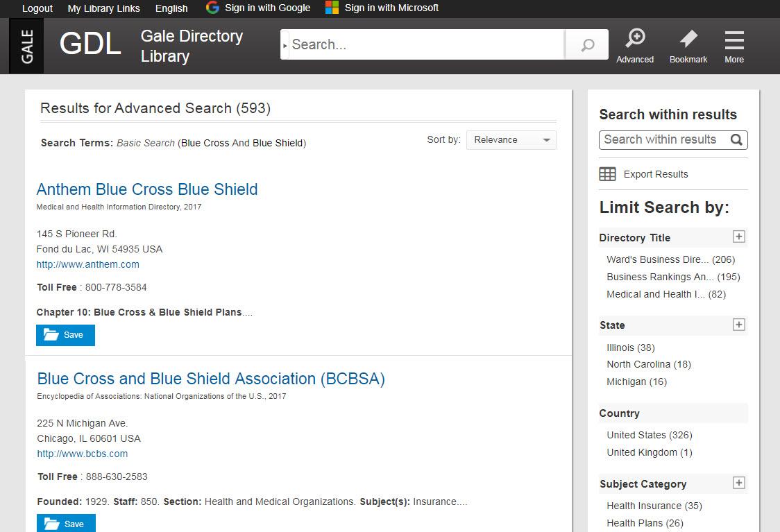Open the Sort by Relevance dropdown
This screenshot has width=780, height=532.
(x=511, y=139)
